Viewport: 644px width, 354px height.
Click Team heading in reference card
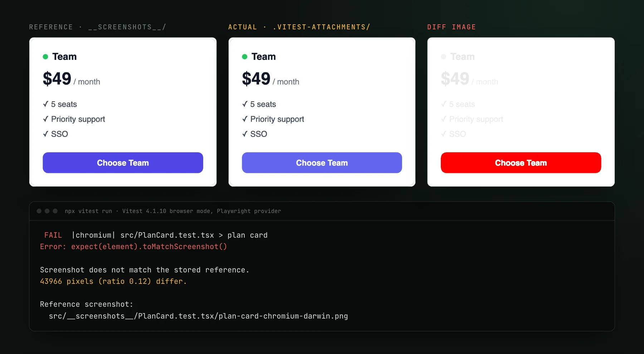[x=64, y=57]
